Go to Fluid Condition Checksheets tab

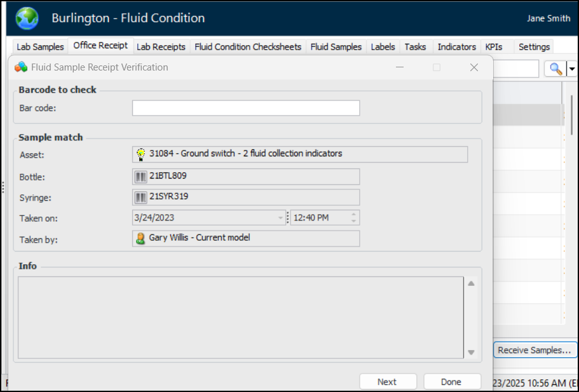[x=248, y=47]
